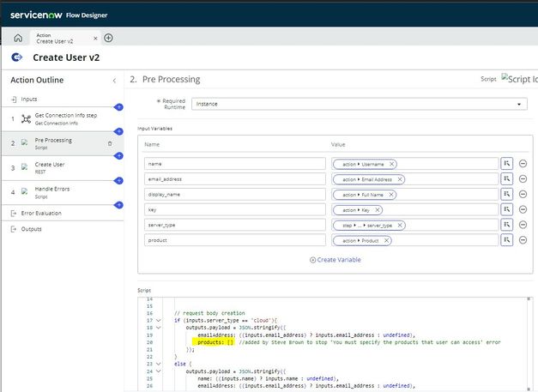Viewport: 538px width, 392px height.
Task: Open data pill picker for server_type row
Action: (507, 225)
